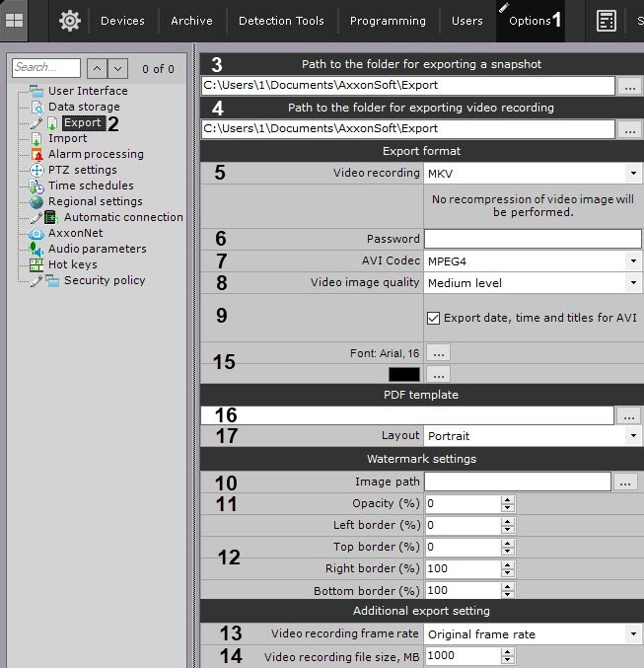The image size is (644, 668).
Task: Jump to previous search result
Action: point(97,69)
